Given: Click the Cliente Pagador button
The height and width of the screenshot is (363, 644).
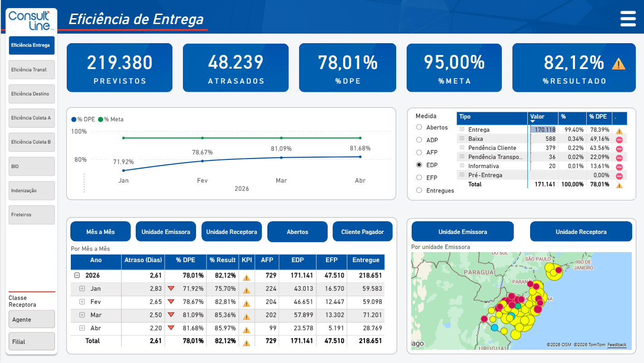Looking at the screenshot, I should tap(363, 232).
